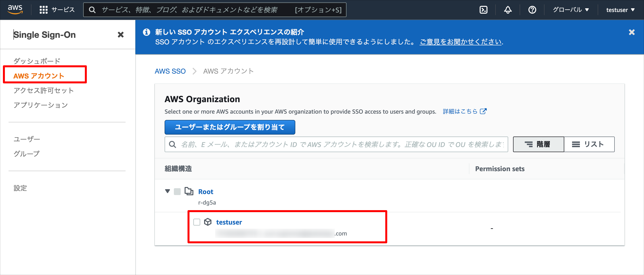This screenshot has height=275, width=644.
Task: Click the magnifier icon in account search
Action: click(x=172, y=144)
